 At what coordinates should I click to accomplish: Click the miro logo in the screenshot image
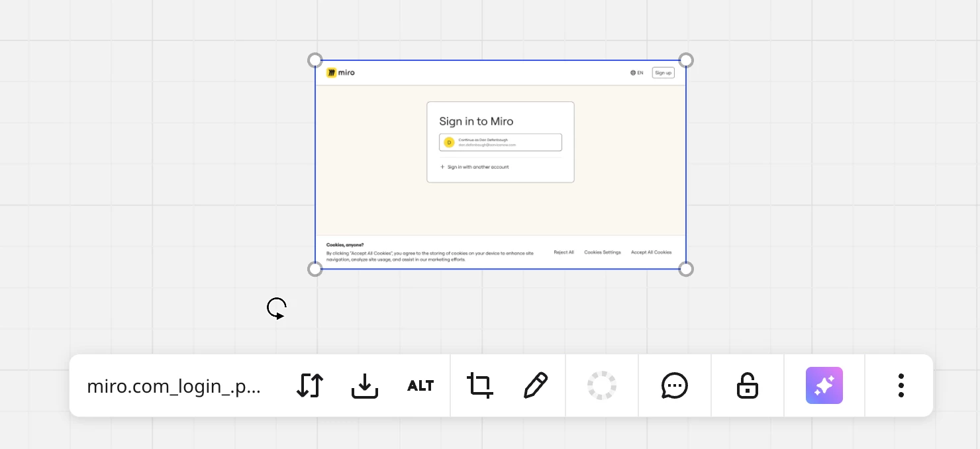click(x=340, y=73)
